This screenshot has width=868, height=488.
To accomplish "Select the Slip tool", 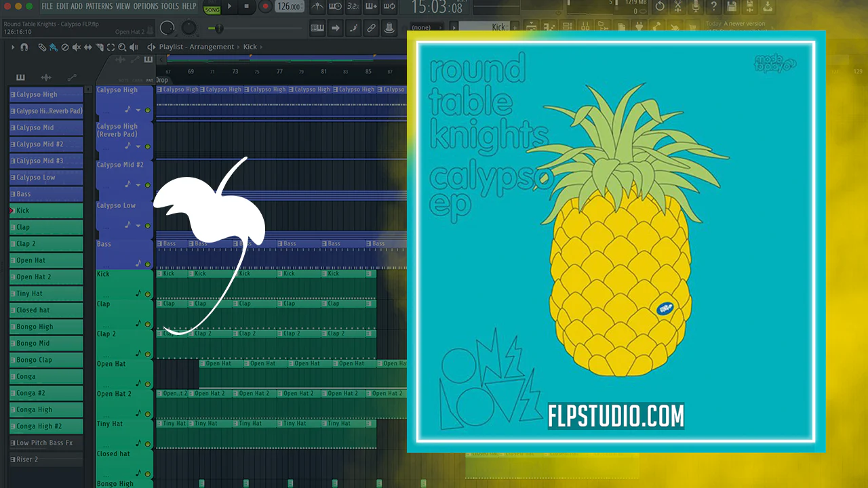I will (87, 47).
